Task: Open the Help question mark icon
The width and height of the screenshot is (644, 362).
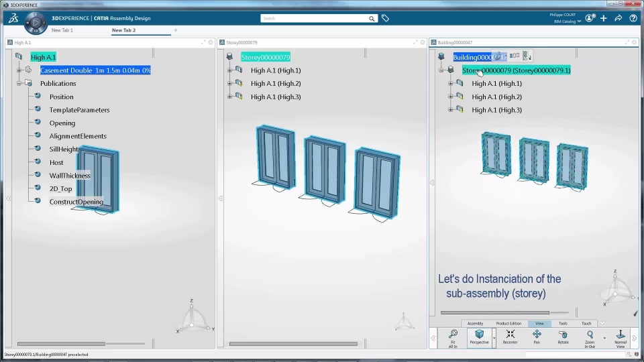Action: 633,18
